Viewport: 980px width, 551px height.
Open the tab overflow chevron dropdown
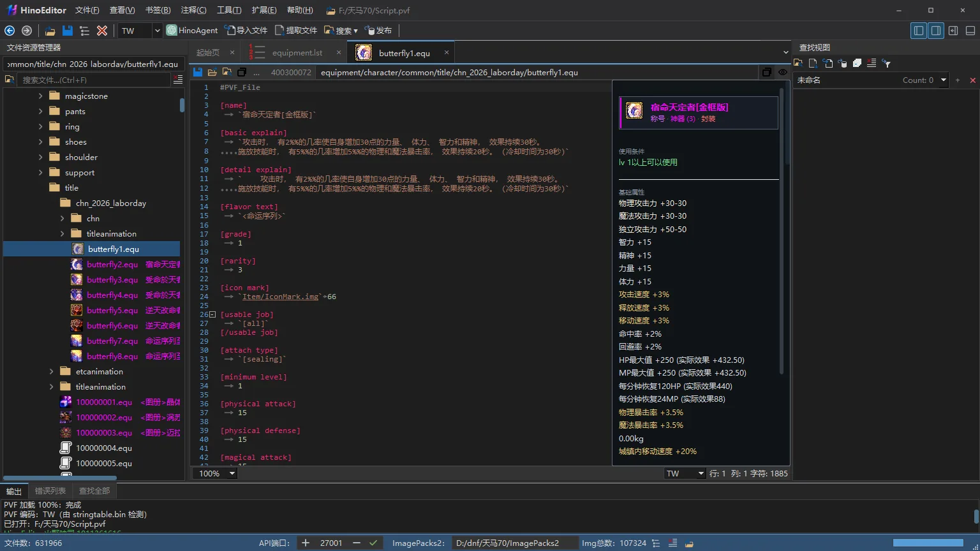tap(785, 52)
